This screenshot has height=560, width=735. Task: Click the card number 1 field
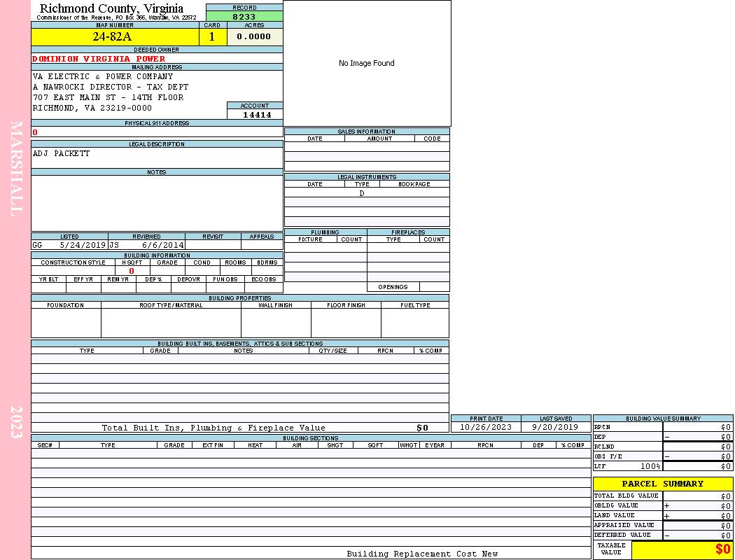[x=212, y=37]
